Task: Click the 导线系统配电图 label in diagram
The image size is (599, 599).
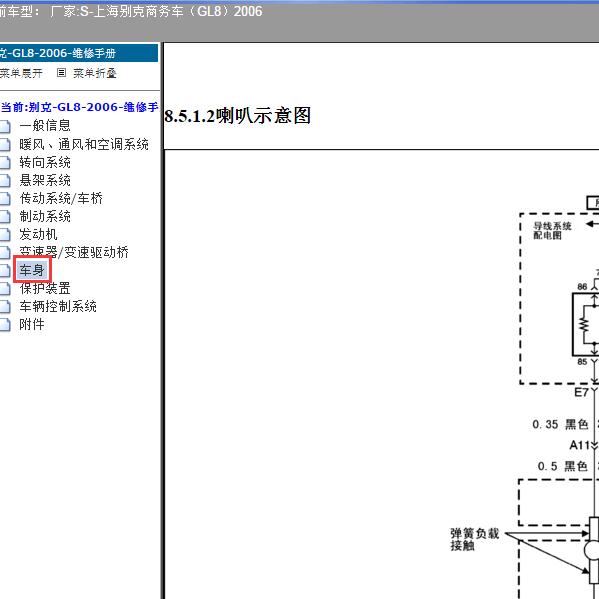Action: coord(552,231)
